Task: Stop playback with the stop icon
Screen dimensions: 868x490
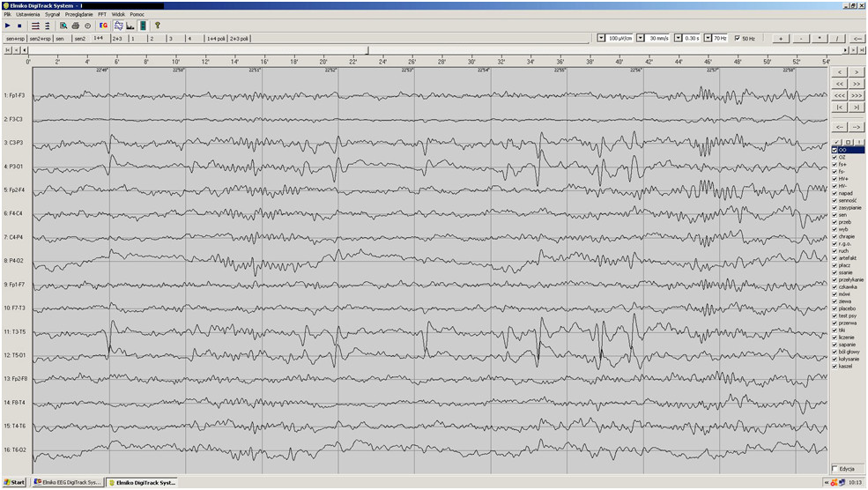Action: (19, 26)
